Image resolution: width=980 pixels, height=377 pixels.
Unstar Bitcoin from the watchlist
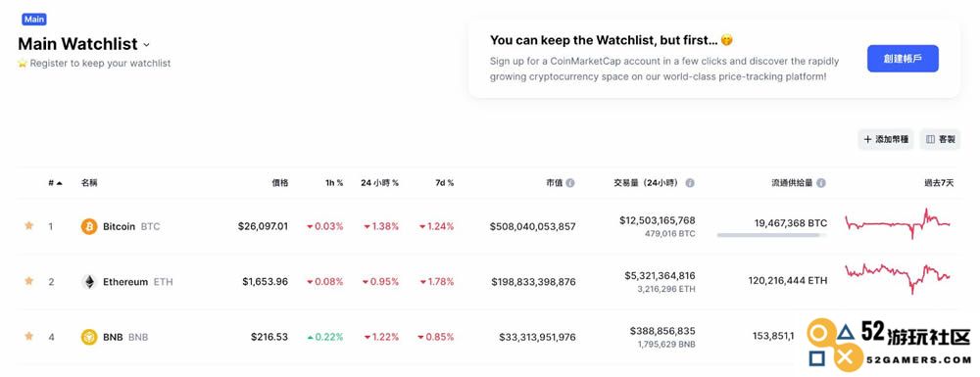28,225
